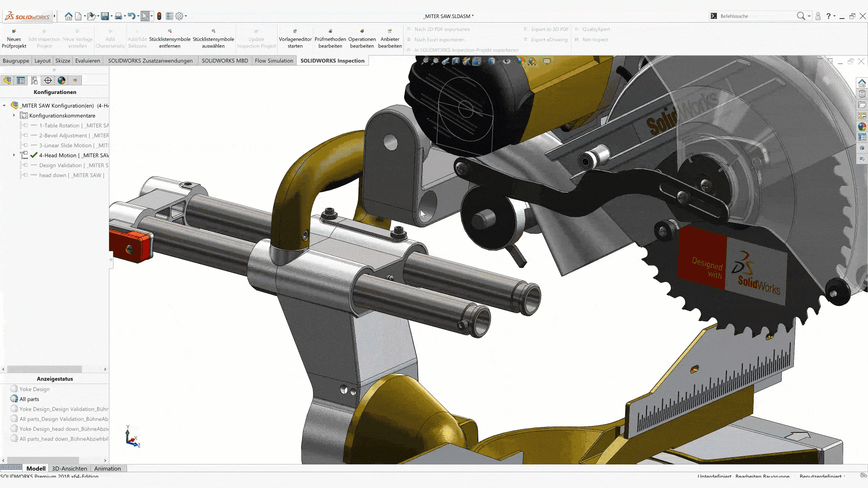Screen dimensions: 868x488
Task: Click Vorlageneditor starten button
Action: (x=295, y=39)
